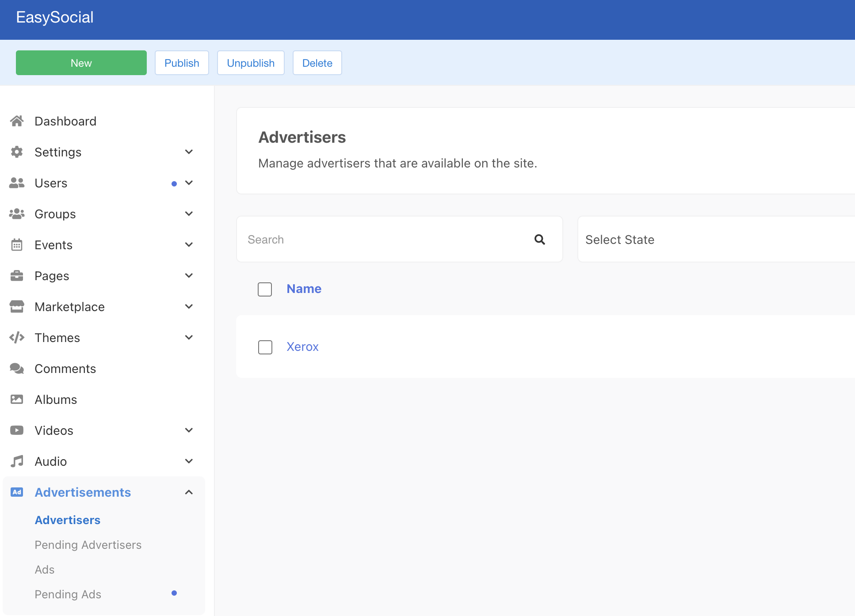
Task: Sort by the Name column header
Action: click(x=304, y=289)
